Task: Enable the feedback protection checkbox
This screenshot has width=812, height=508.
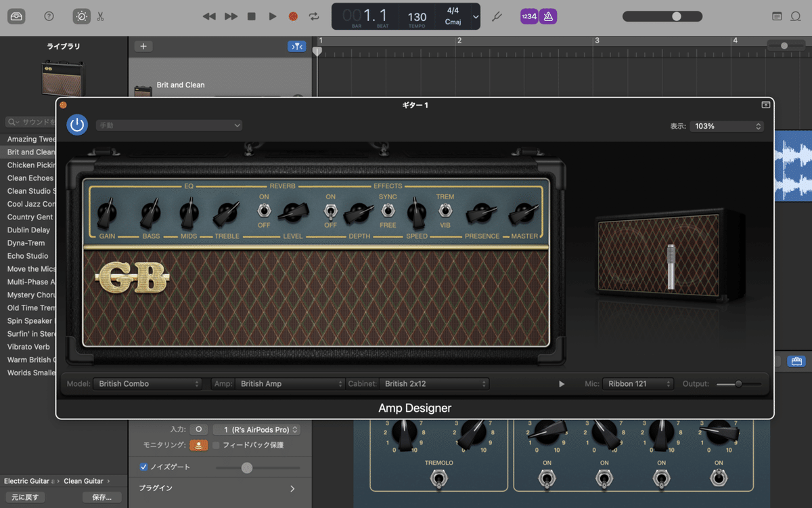Action: pyautogui.click(x=217, y=445)
